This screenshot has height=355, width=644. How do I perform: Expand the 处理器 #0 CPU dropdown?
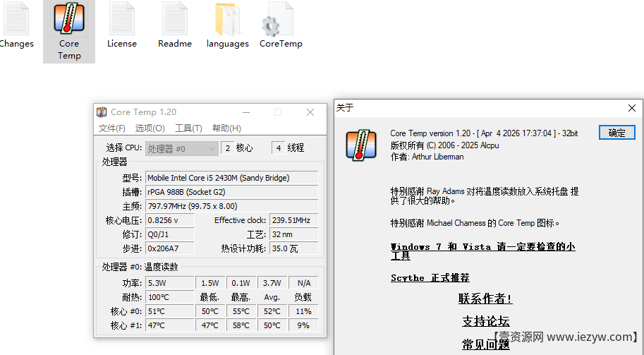click(x=181, y=148)
